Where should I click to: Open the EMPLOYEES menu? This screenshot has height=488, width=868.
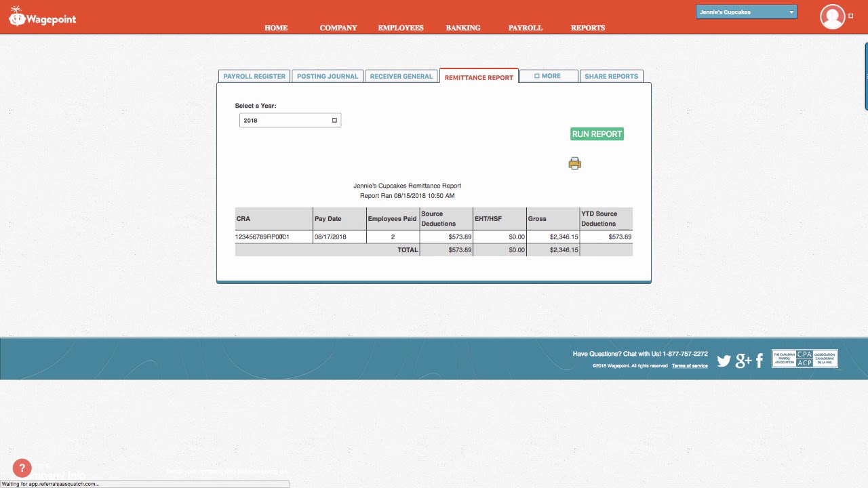[x=401, y=28]
